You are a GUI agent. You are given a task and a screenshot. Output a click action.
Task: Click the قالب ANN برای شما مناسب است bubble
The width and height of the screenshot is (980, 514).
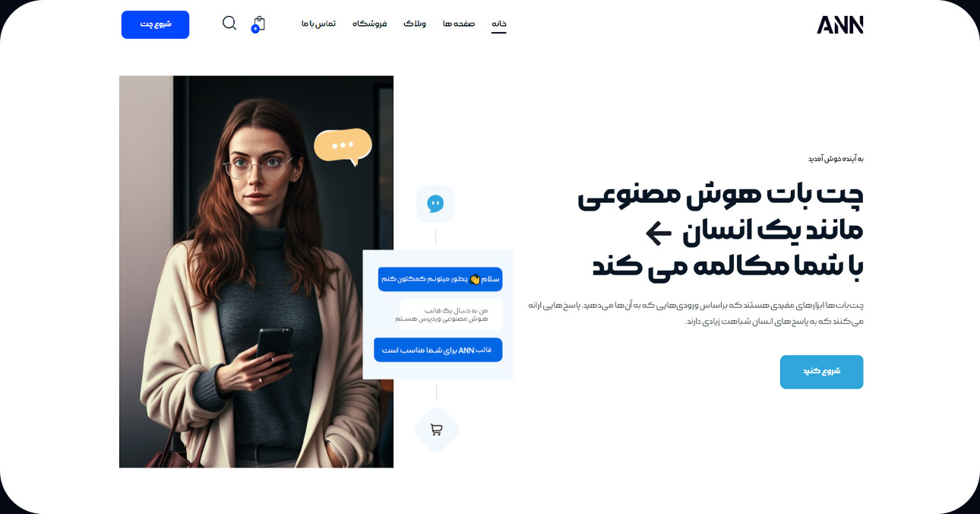[x=438, y=350]
